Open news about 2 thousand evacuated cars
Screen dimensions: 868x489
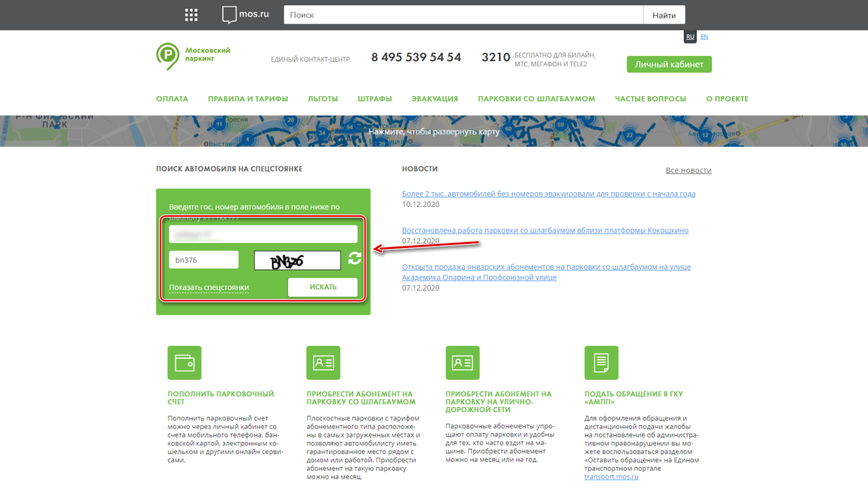tap(549, 194)
